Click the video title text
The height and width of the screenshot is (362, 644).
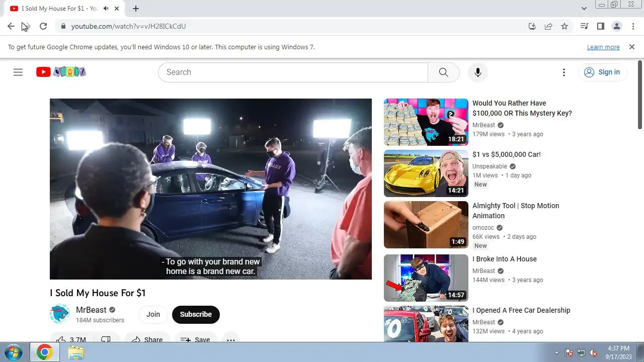pos(98,293)
